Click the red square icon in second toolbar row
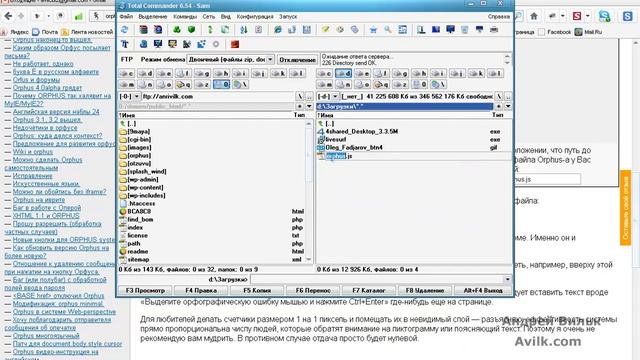This screenshot has height=360, width=640. tap(235, 44)
